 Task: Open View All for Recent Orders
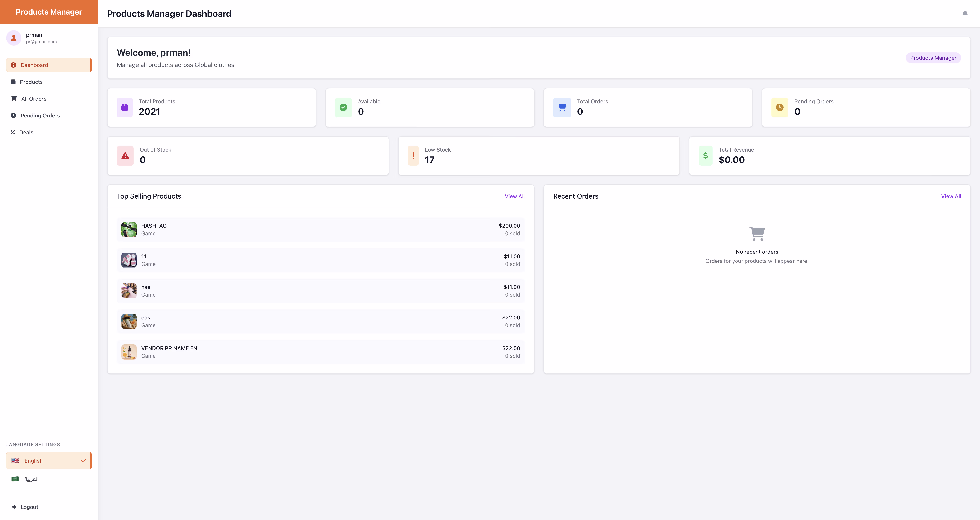point(951,196)
